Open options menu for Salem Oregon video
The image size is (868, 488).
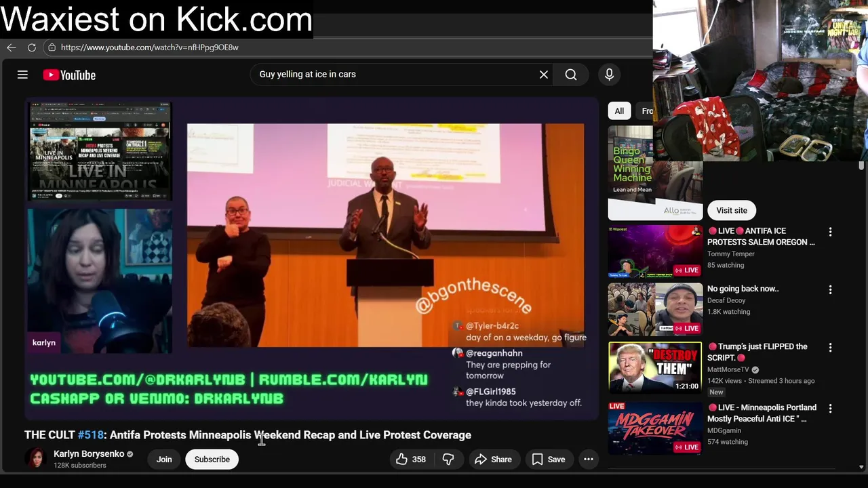pyautogui.click(x=830, y=232)
